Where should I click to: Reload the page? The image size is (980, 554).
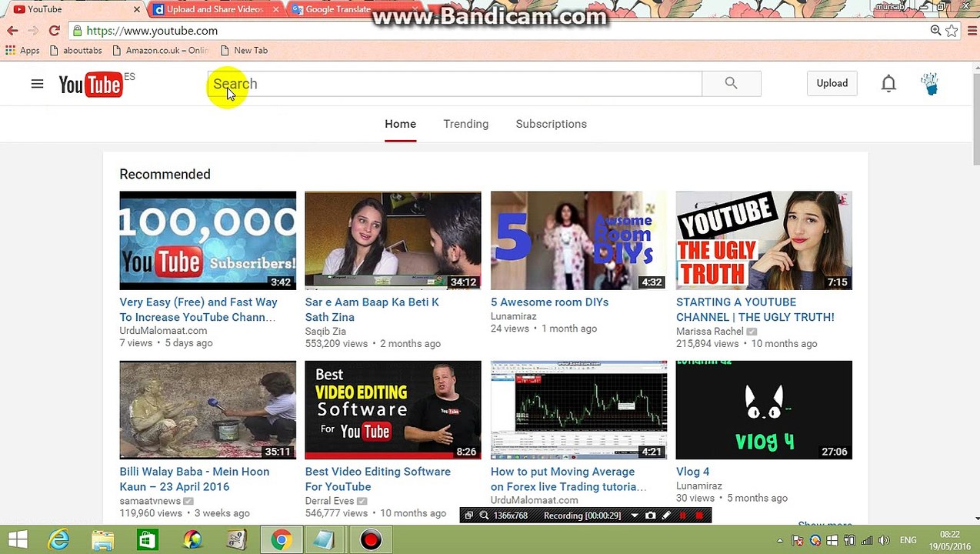coord(54,31)
